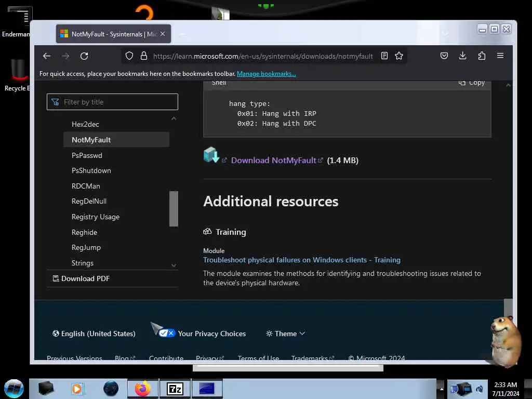This screenshot has height=399, width=532.
Task: Open the clock showing 2:33 AM
Action: pos(506,389)
